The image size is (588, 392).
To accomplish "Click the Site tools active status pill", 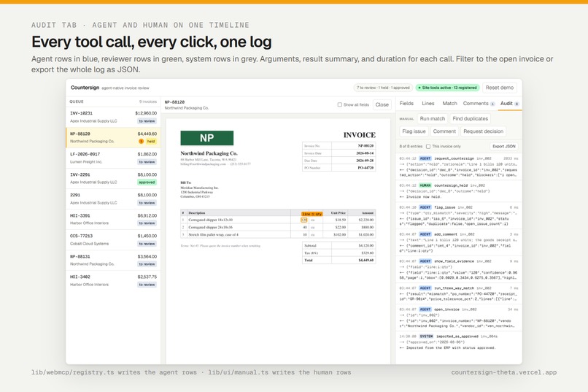I will coord(447,88).
